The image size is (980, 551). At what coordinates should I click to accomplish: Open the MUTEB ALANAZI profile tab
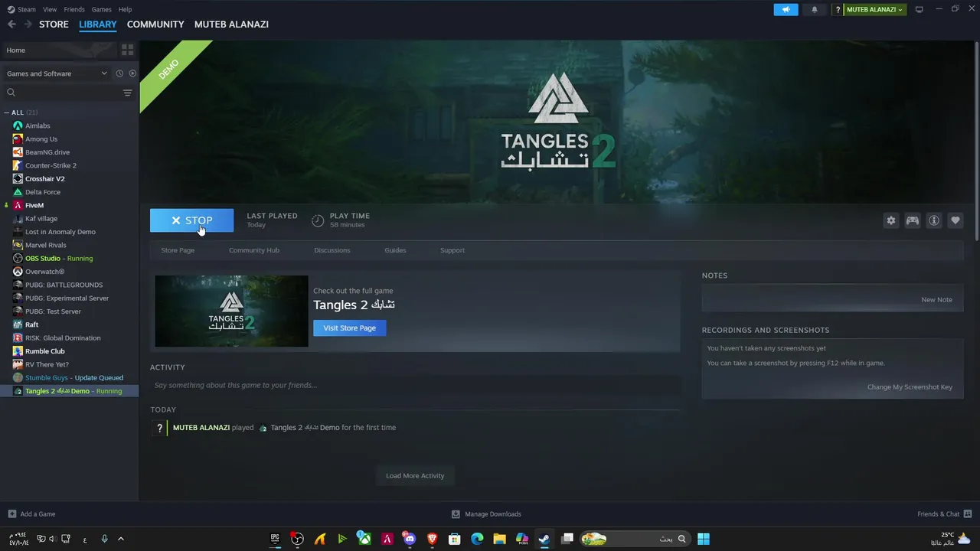click(231, 24)
